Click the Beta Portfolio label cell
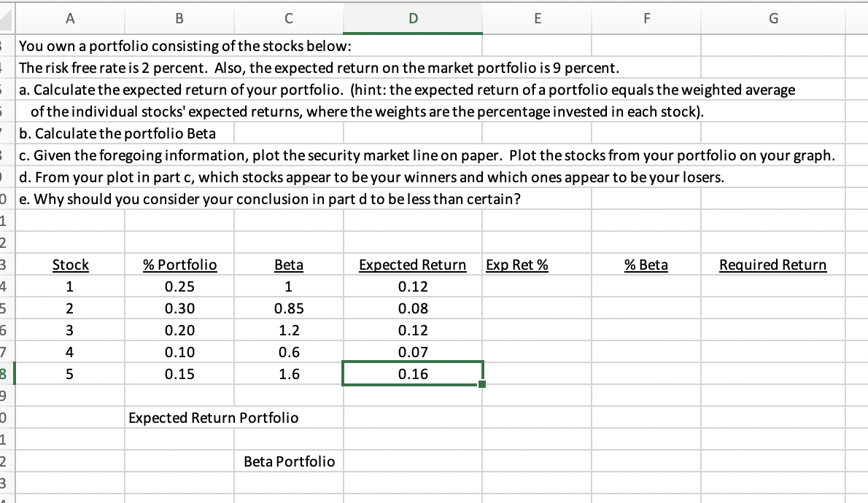868x503 pixels. point(288,461)
